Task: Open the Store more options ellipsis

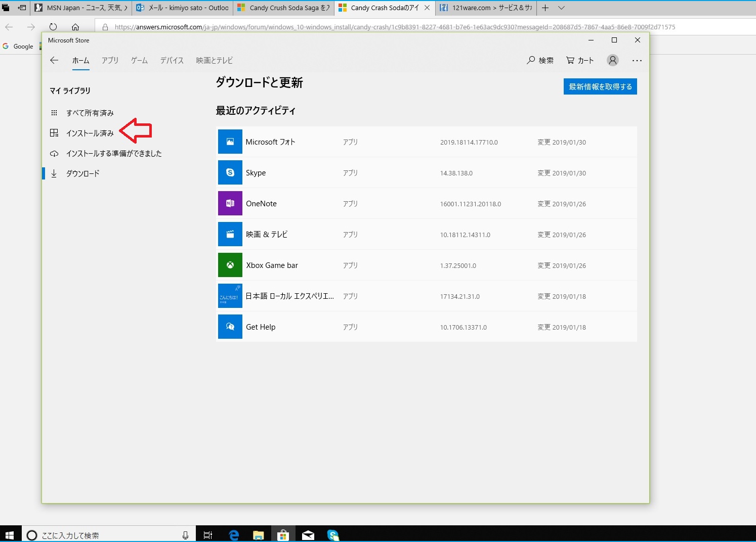Action: (x=637, y=60)
